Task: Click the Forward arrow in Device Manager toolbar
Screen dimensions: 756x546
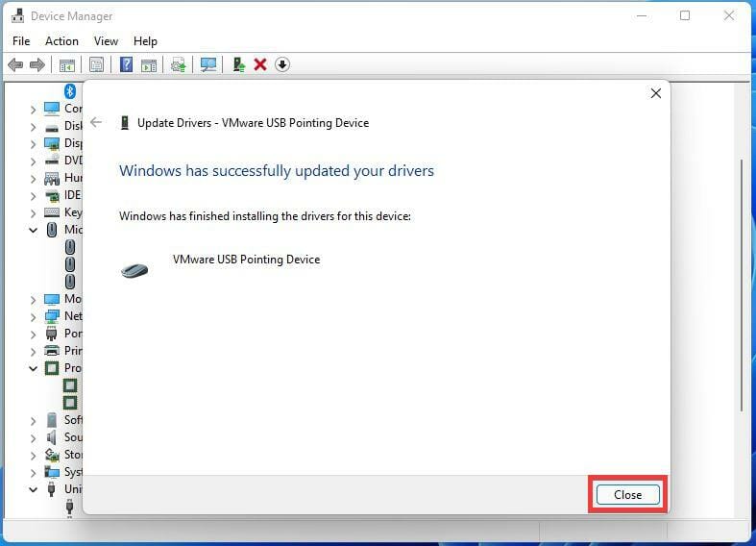Action: [x=37, y=64]
